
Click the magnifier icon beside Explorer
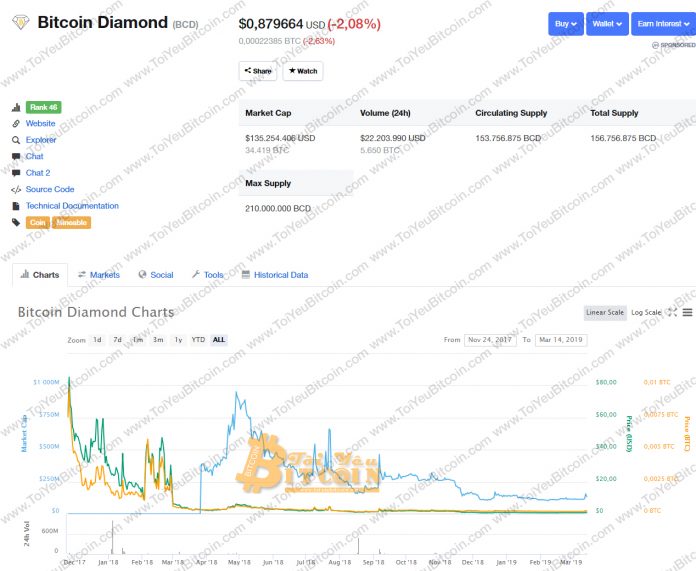click(x=16, y=140)
